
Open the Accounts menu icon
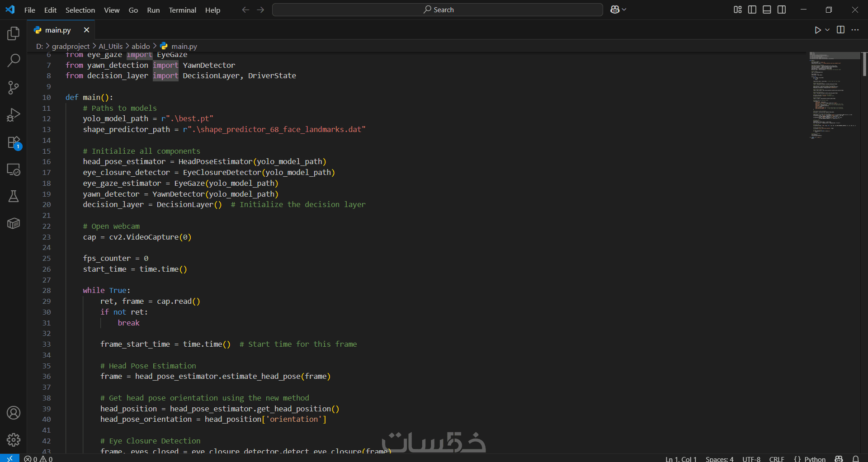click(14, 413)
